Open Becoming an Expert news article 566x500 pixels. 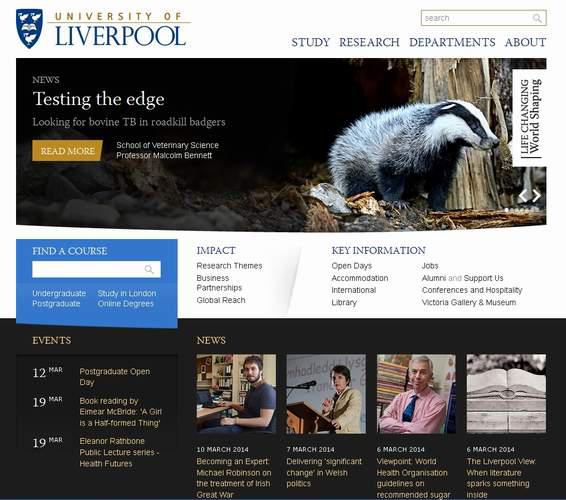(x=234, y=478)
